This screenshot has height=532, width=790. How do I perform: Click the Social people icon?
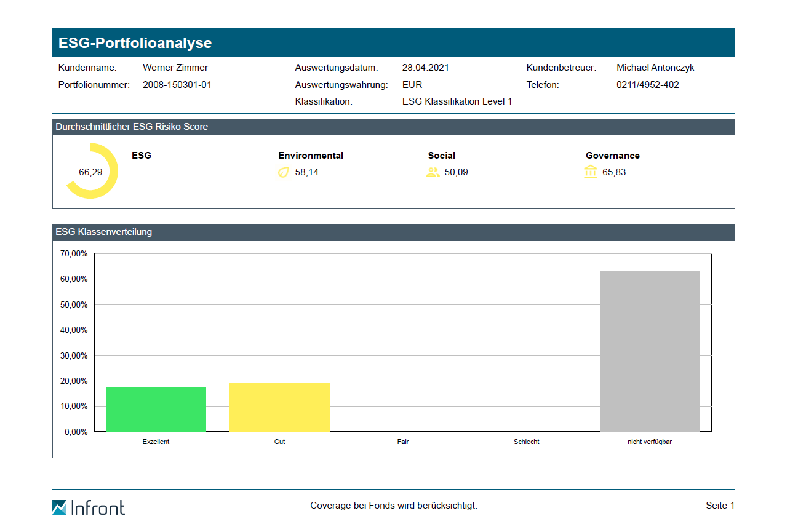pos(433,173)
